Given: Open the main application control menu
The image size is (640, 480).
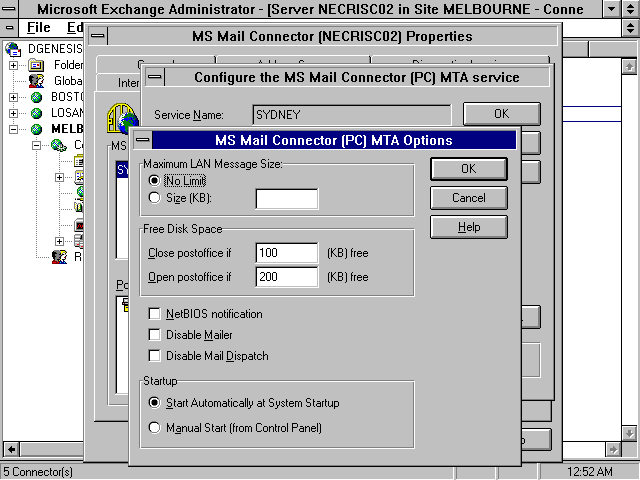Looking at the screenshot, I should (9, 9).
